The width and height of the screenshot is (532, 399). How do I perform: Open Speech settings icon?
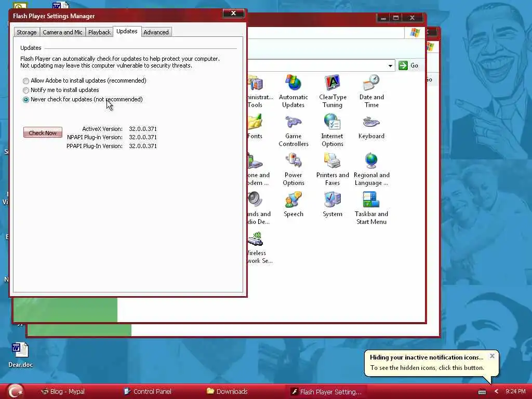293,204
